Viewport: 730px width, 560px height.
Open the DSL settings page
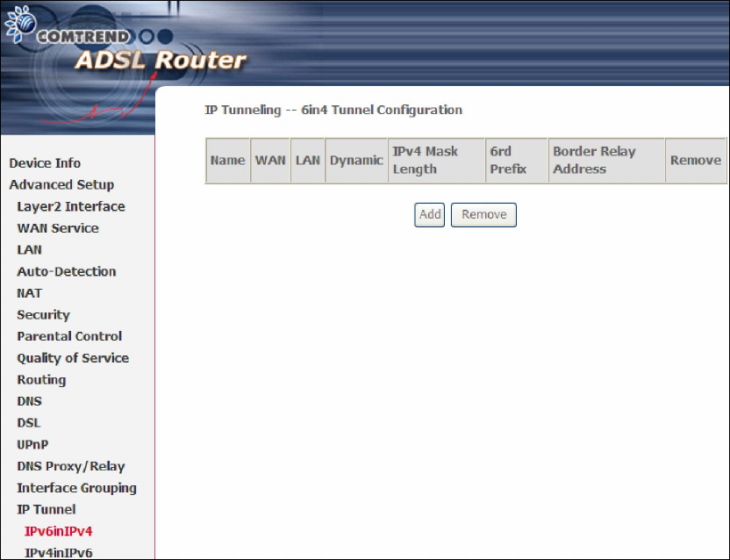29,423
